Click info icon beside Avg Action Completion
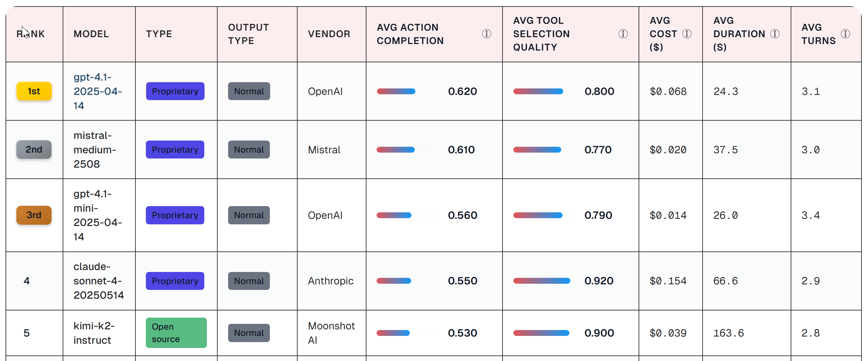The height and width of the screenshot is (361, 868). tap(486, 34)
